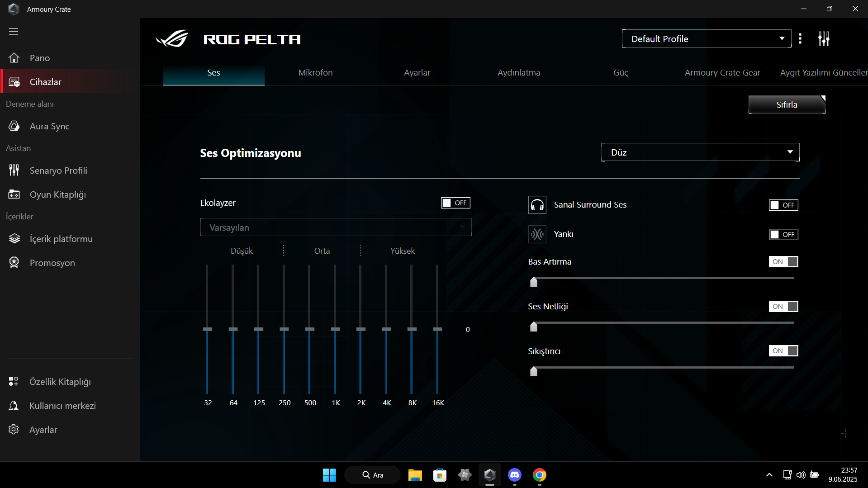Click the 250 Hz equalizer slider handle
This screenshot has width=868, height=488.
click(x=284, y=329)
